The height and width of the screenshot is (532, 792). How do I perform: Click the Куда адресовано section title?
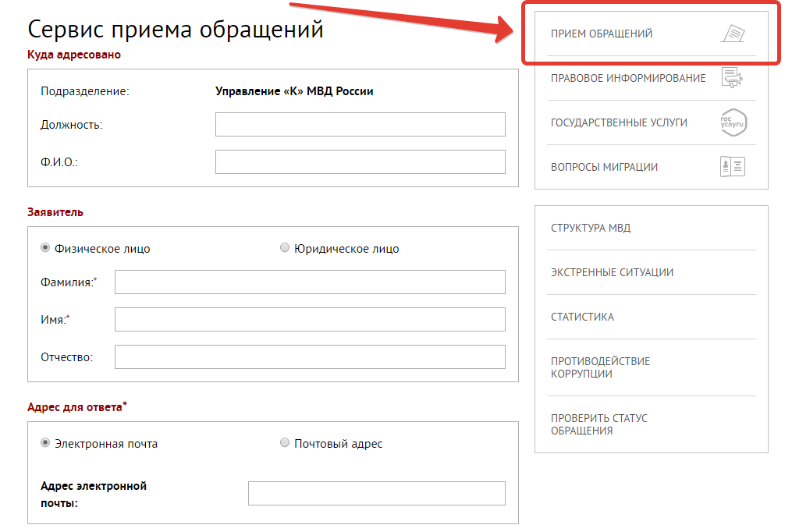[x=74, y=55]
